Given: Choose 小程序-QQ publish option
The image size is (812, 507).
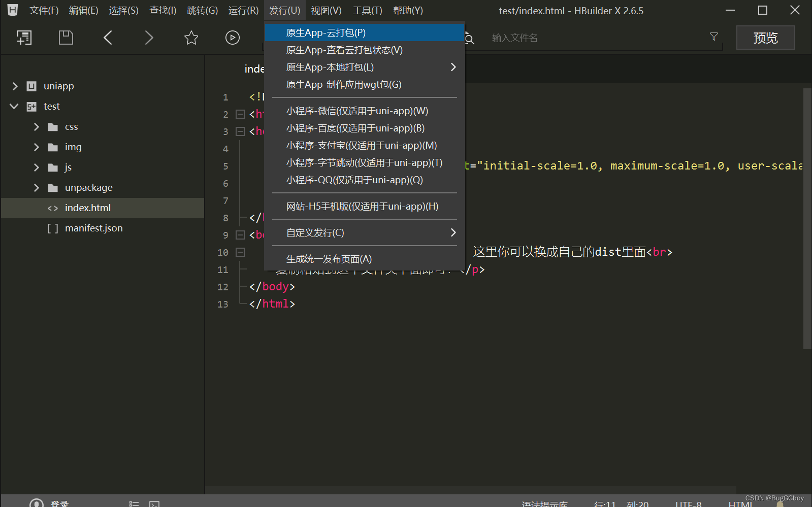Looking at the screenshot, I should pos(364,180).
